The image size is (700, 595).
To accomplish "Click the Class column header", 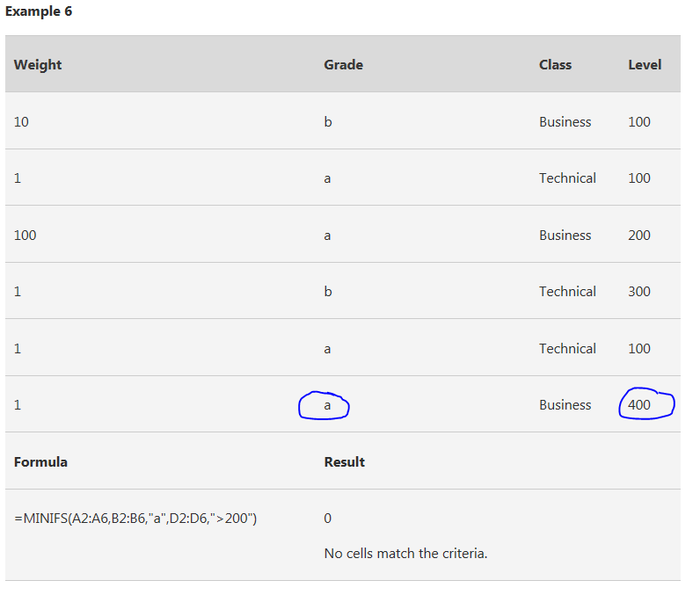I will (x=556, y=65).
